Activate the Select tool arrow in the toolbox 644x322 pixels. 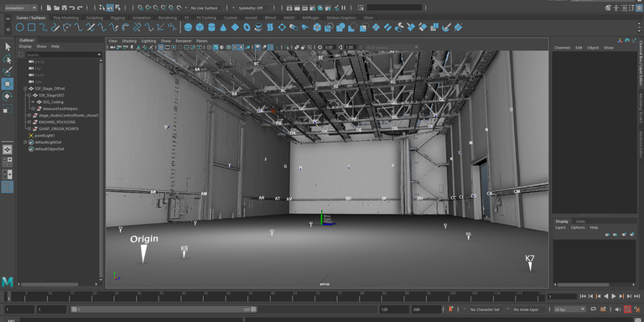point(8,47)
